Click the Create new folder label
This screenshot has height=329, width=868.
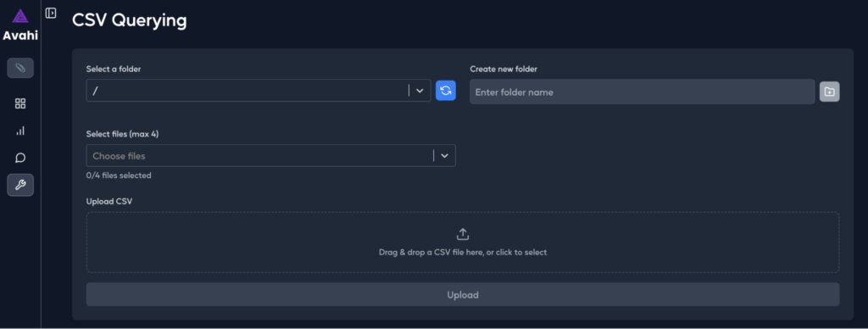pyautogui.click(x=504, y=70)
